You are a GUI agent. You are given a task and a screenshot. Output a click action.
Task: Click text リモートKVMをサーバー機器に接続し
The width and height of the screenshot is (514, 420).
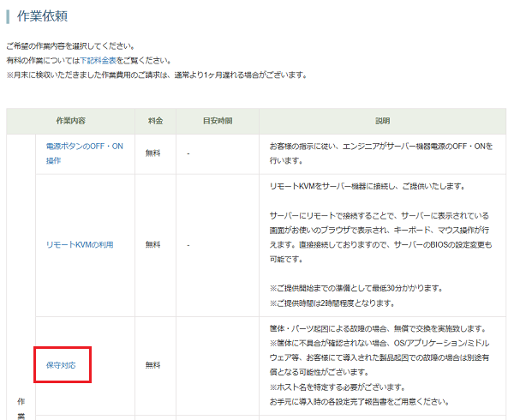point(368,187)
